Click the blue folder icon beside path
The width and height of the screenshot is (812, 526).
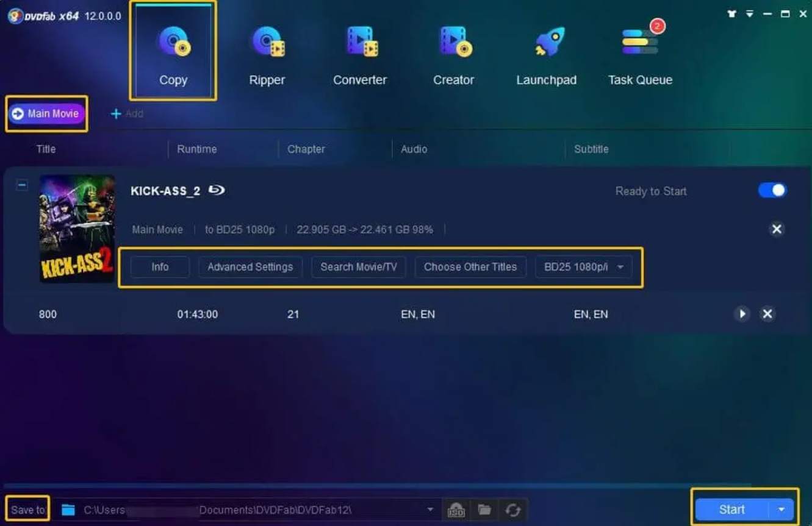pos(68,510)
